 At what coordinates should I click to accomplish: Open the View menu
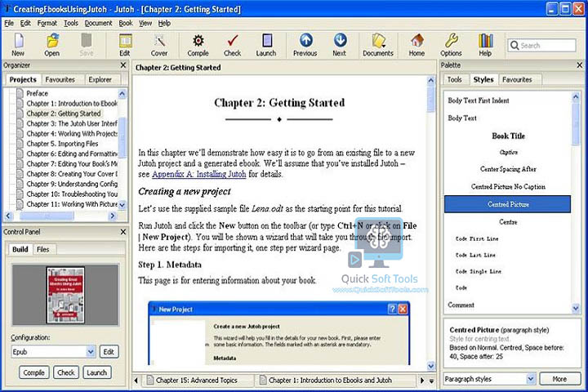tap(145, 23)
